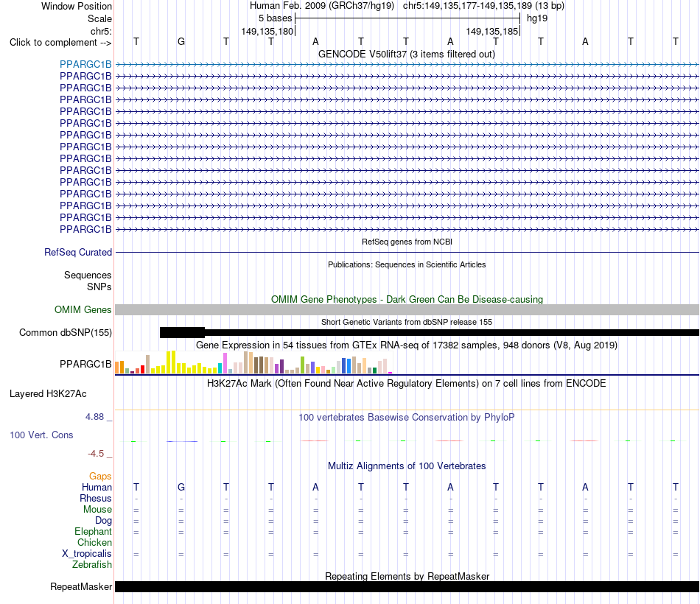Click the PPARGC1B label beside the GTEx bar chart
The height and width of the screenshot is (604, 700).
click(x=85, y=365)
